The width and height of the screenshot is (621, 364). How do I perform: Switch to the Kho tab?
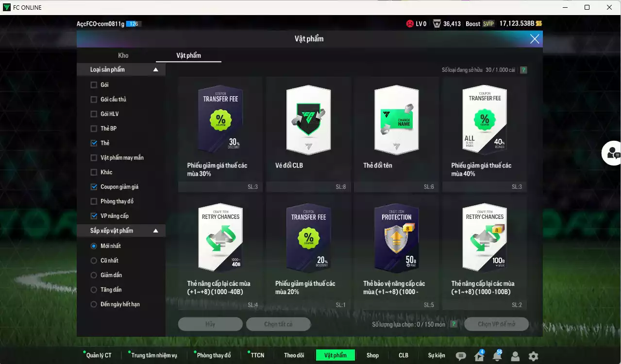[123, 55]
